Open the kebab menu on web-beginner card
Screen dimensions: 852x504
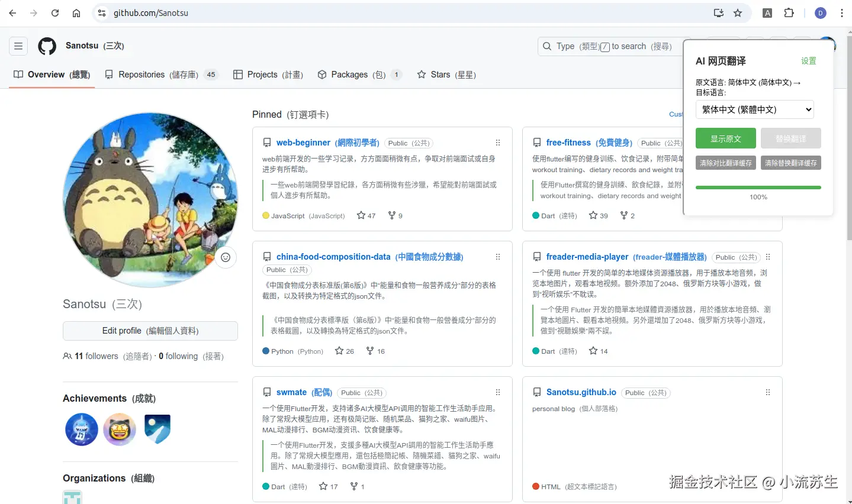pyautogui.click(x=497, y=143)
